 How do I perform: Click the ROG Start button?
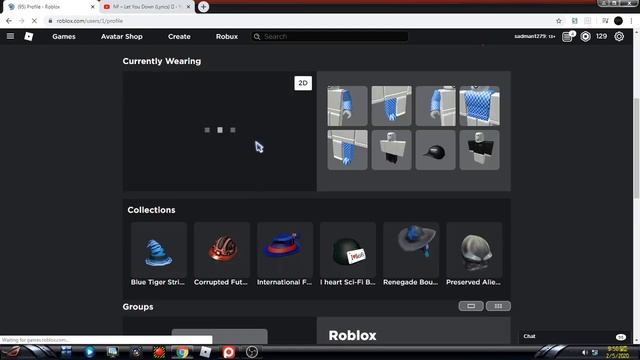coord(13,352)
